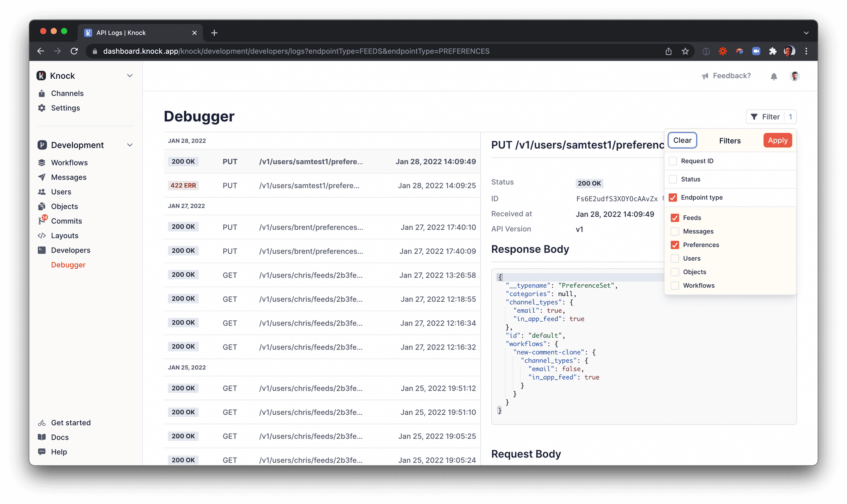The height and width of the screenshot is (504, 847).
Task: Click the notification bell icon
Action: point(774,76)
